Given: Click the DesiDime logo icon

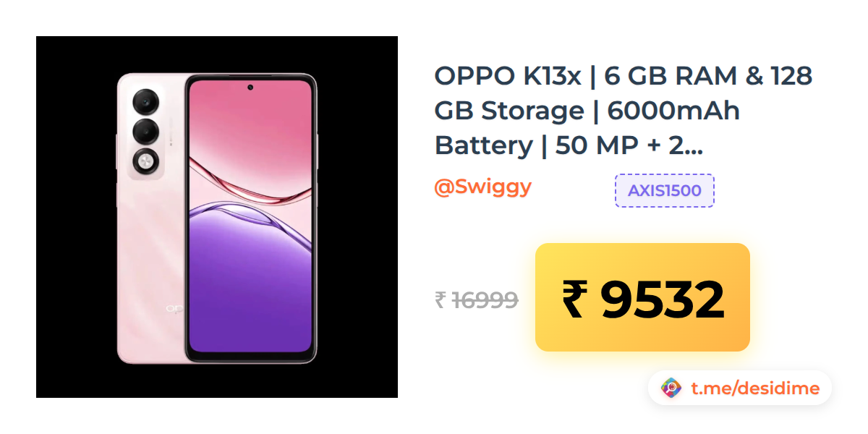Looking at the screenshot, I should coord(671,388).
